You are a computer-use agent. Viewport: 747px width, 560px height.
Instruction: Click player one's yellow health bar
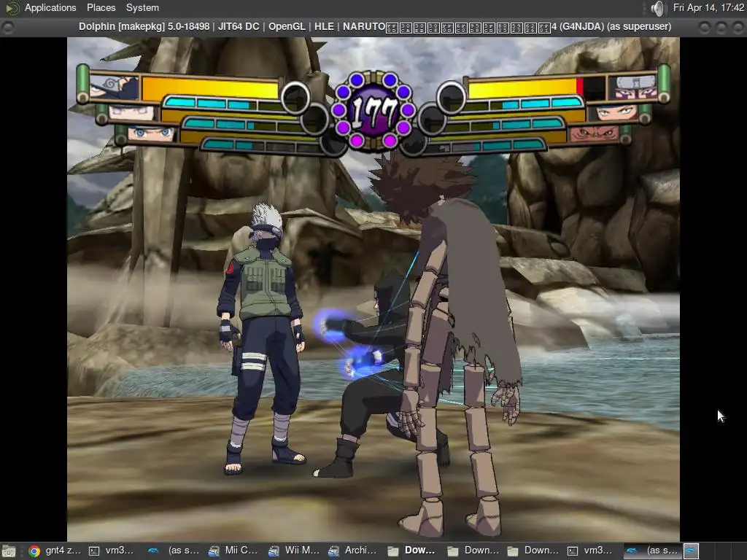[210, 87]
